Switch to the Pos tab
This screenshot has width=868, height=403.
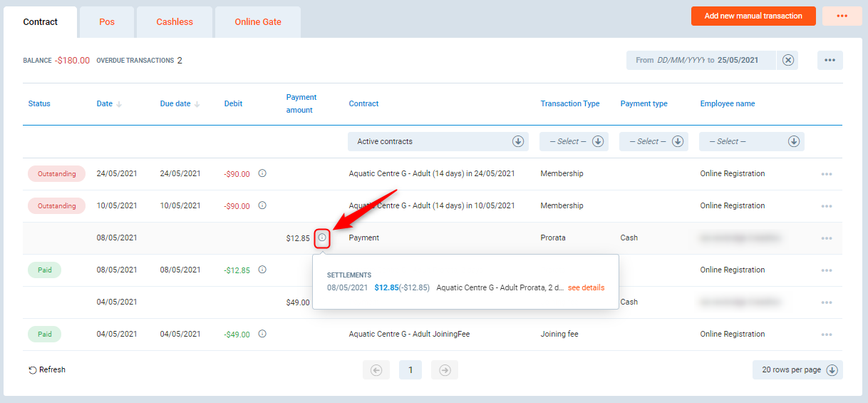click(x=107, y=22)
